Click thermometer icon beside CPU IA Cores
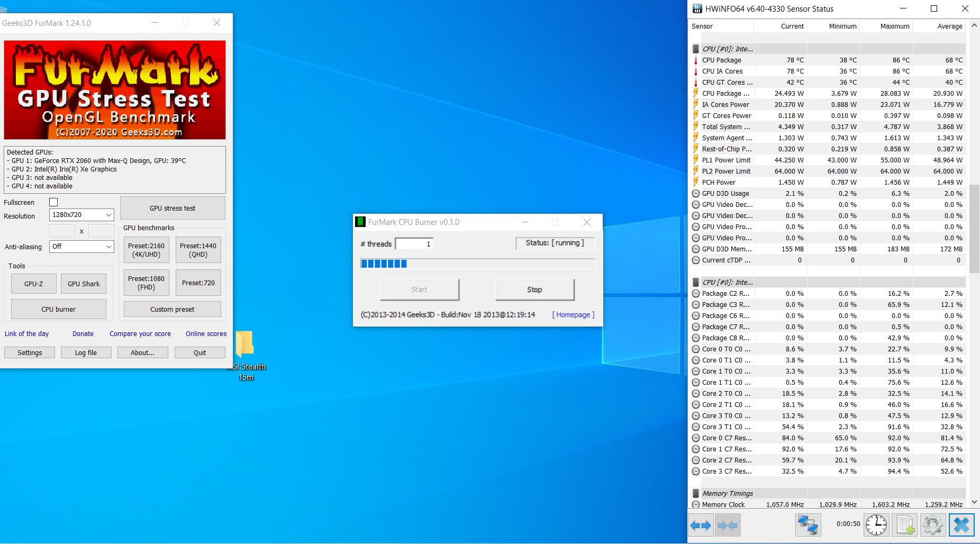980x544 pixels. [696, 71]
